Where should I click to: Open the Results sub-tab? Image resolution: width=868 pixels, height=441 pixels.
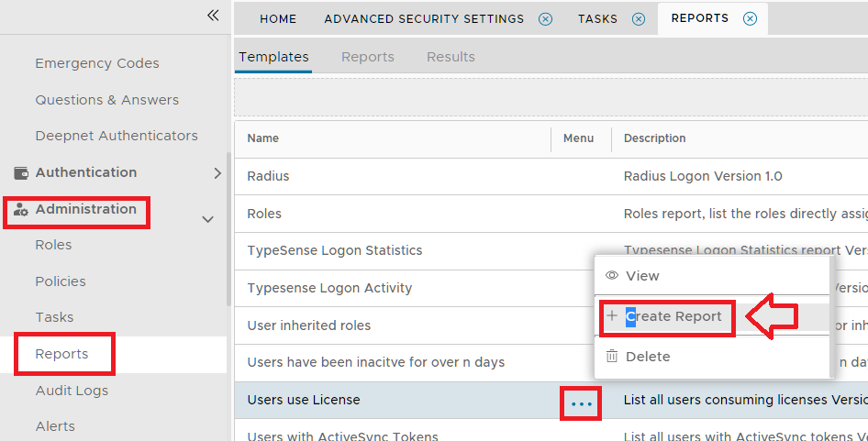pyautogui.click(x=451, y=57)
